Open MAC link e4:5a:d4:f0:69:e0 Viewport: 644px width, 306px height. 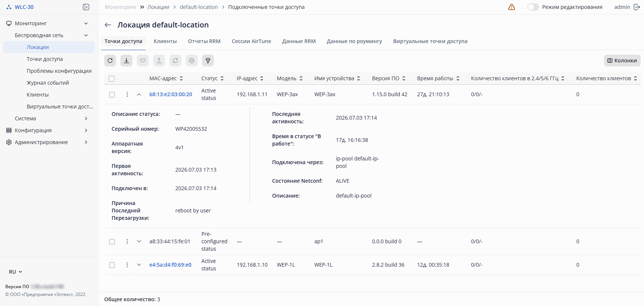coord(170,265)
